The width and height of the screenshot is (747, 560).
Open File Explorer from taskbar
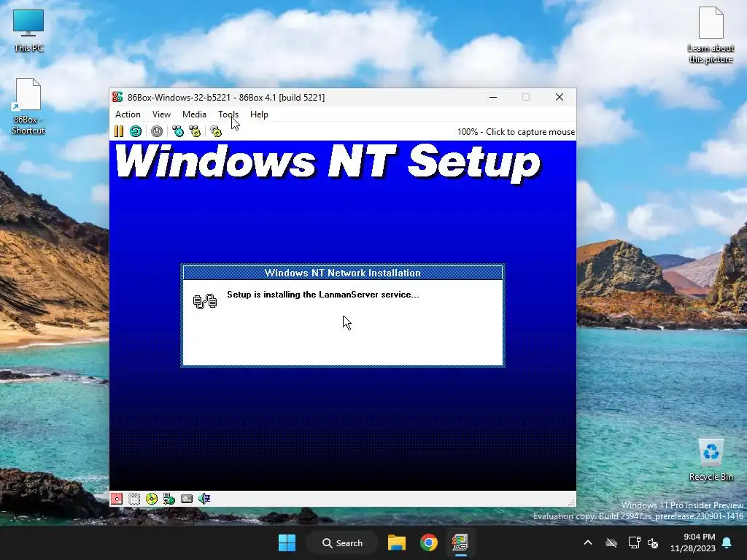(396, 542)
